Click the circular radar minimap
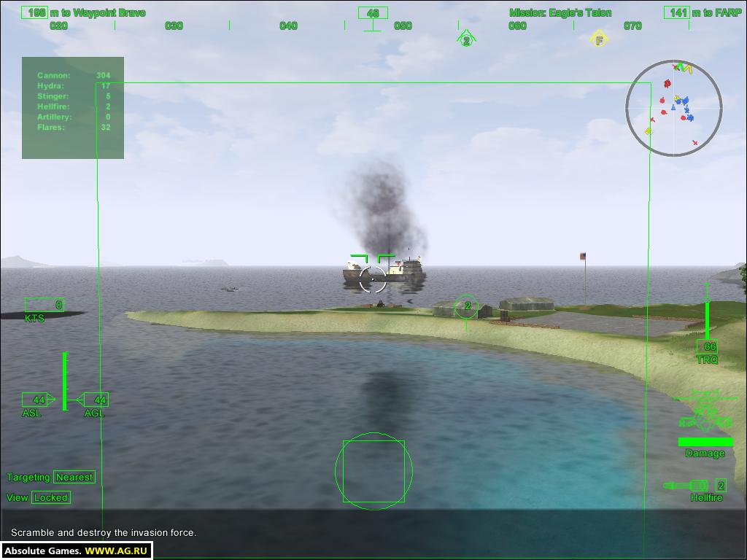747x560 pixels. click(673, 108)
